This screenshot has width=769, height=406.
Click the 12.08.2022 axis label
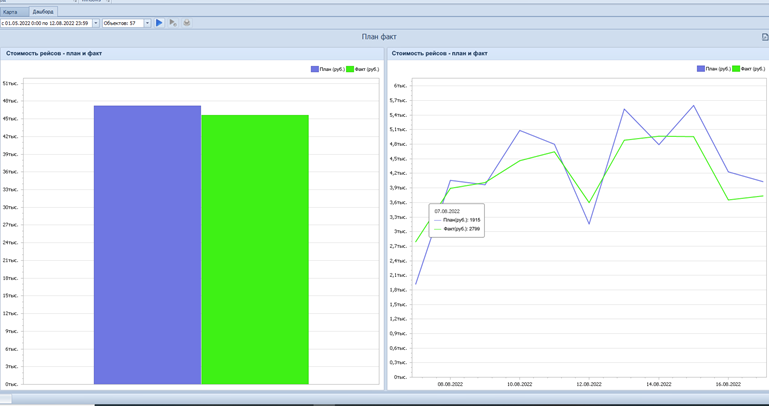point(589,384)
